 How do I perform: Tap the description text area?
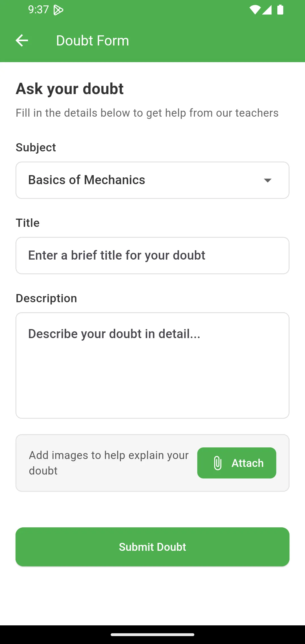point(152,365)
